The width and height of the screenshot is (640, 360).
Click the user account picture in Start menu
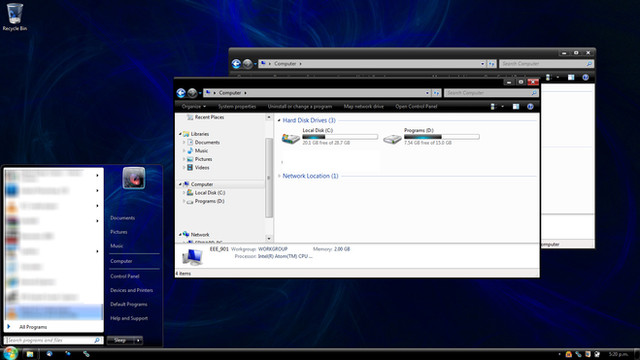coord(133,178)
